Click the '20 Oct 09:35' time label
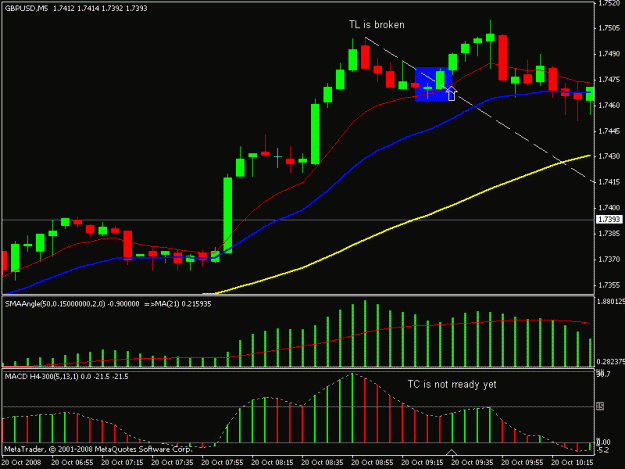The height and width of the screenshot is (469, 625). click(x=472, y=463)
